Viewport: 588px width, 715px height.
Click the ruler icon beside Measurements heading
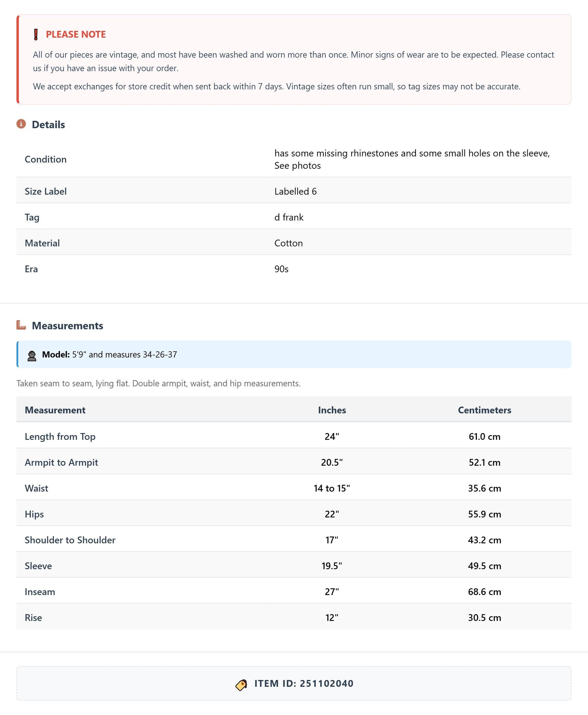(x=21, y=325)
